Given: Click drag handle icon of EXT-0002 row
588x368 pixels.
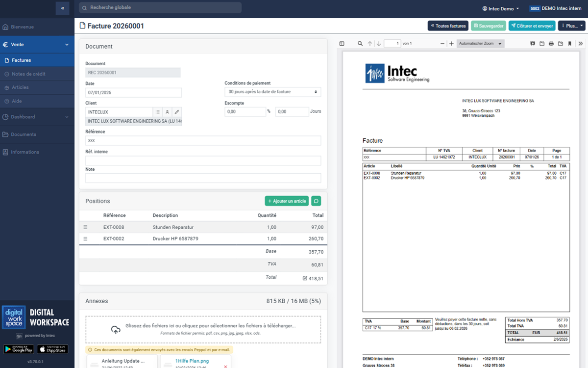Looking at the screenshot, I should 85,239.
